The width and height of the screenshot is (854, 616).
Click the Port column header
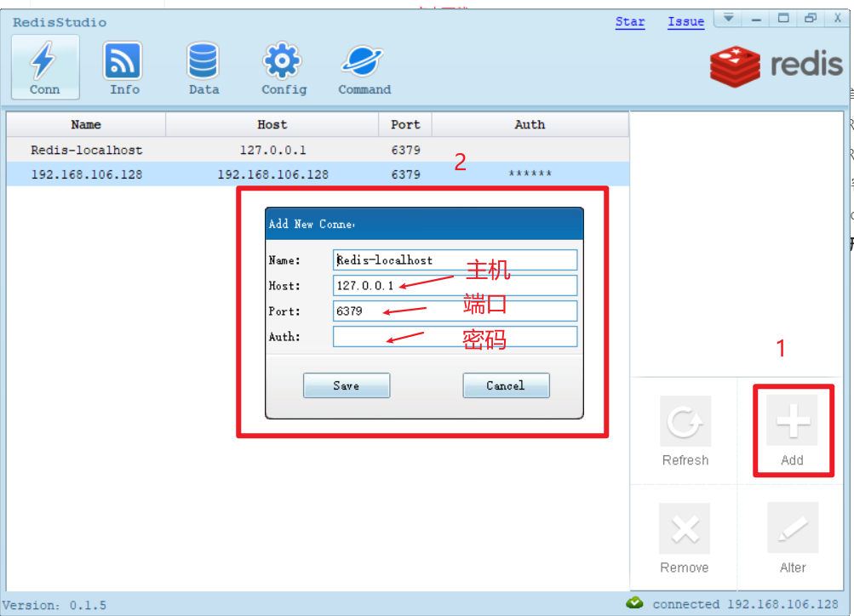pyautogui.click(x=405, y=124)
